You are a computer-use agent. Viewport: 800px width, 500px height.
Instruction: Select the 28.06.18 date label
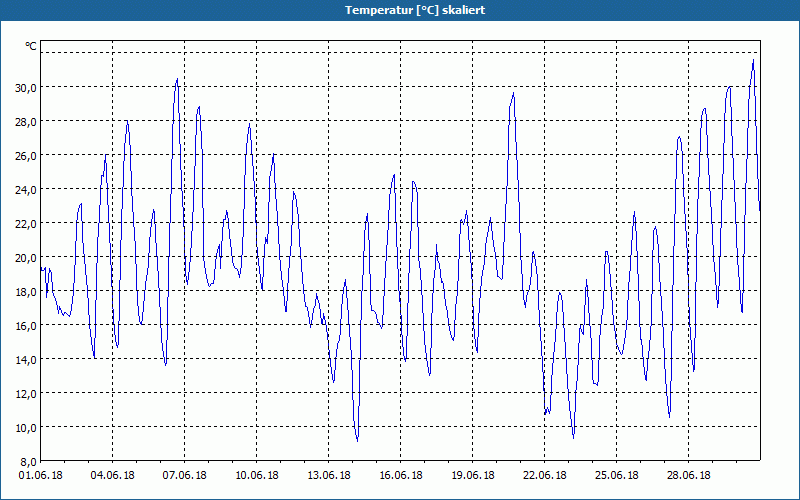[688, 475]
